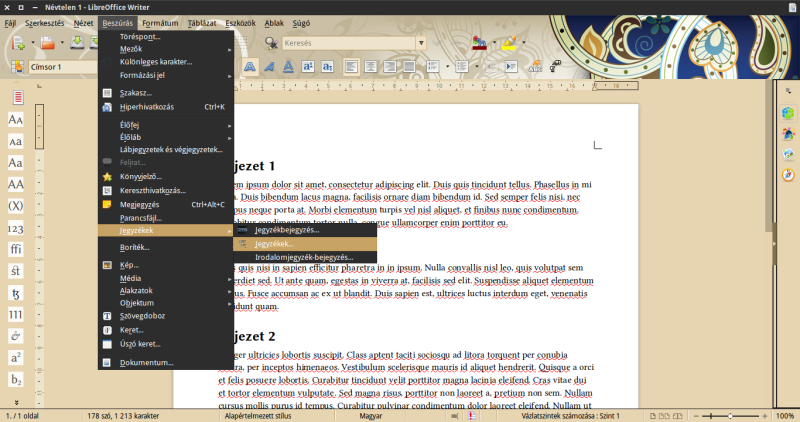Click the New document icon
Screen dimensions: 800x422
tap(18, 43)
